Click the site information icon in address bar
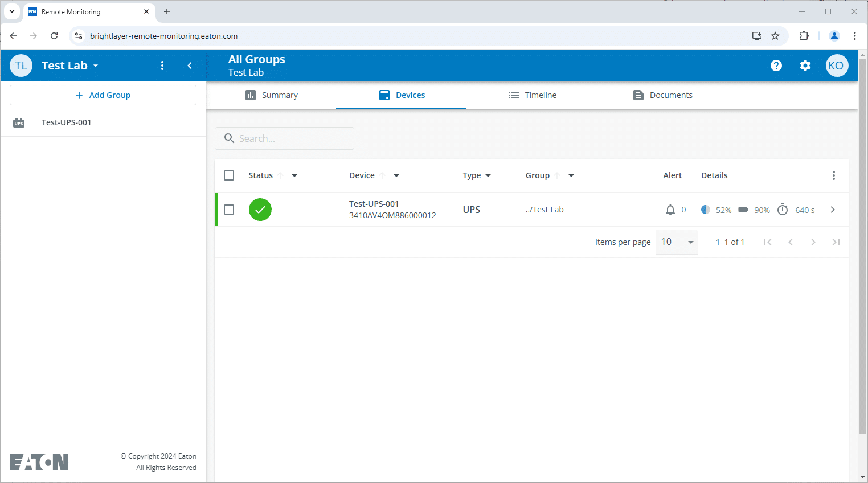 pos(79,36)
